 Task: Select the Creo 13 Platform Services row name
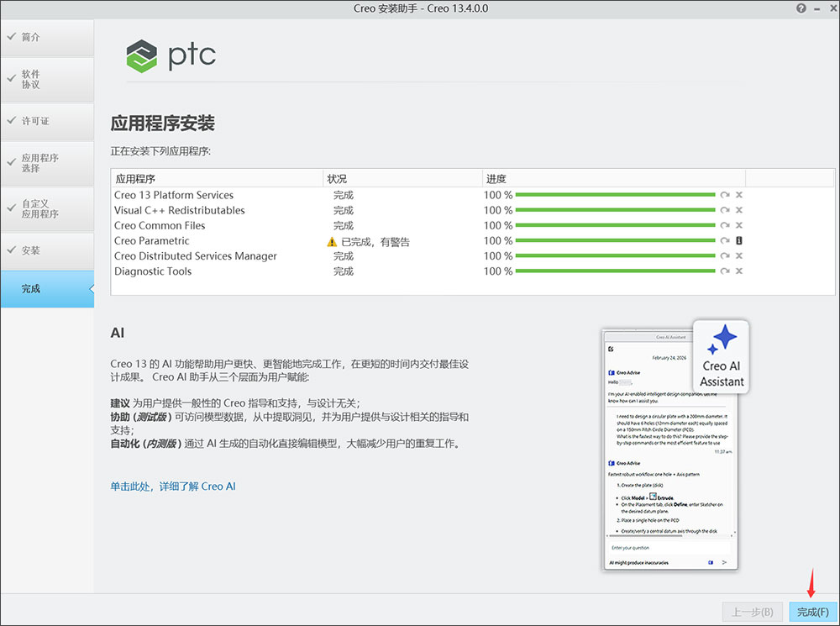click(174, 195)
